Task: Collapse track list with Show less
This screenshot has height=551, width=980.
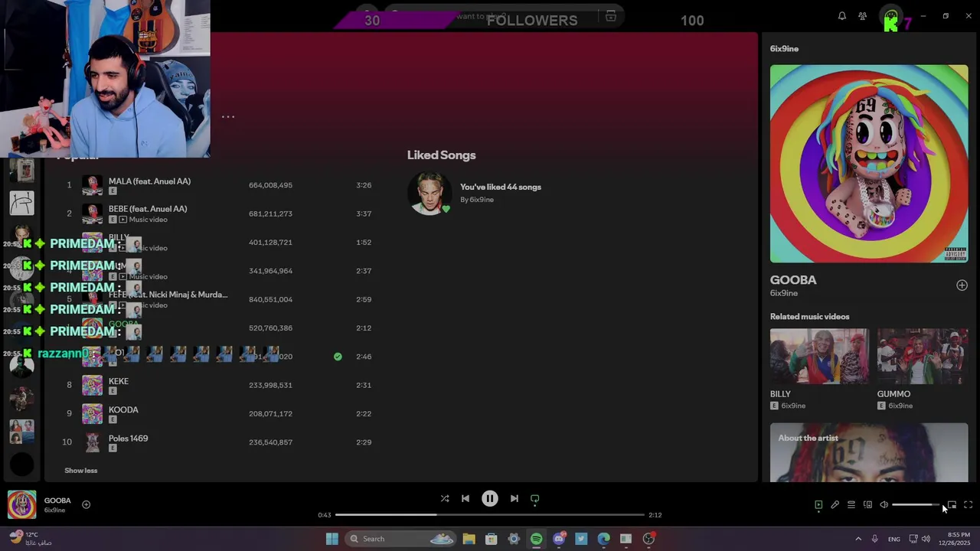Action: 81,471
